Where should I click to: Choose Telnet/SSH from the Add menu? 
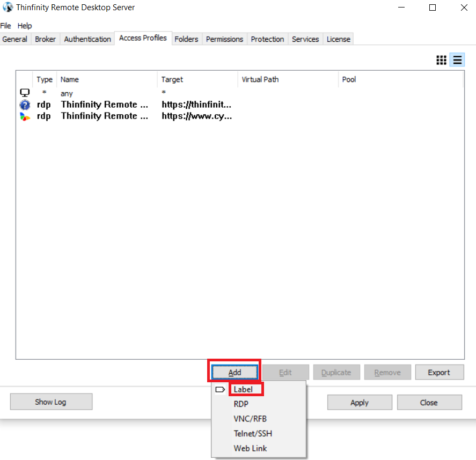[x=253, y=433]
